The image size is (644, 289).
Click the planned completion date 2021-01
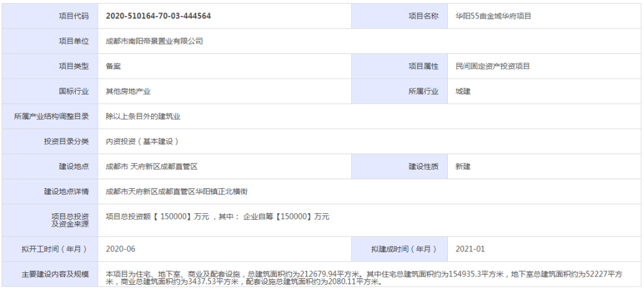470,248
